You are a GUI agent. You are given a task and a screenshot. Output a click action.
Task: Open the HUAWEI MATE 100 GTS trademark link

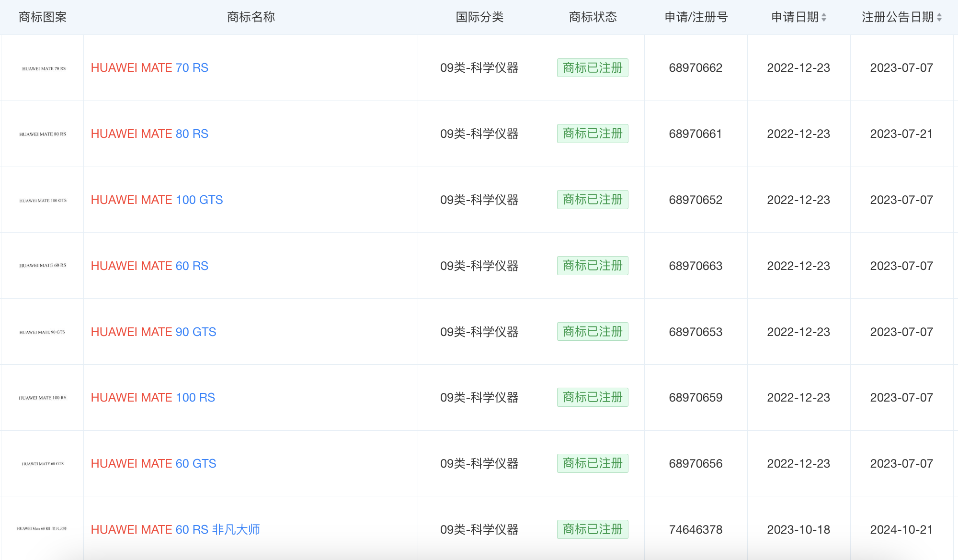[x=157, y=200]
